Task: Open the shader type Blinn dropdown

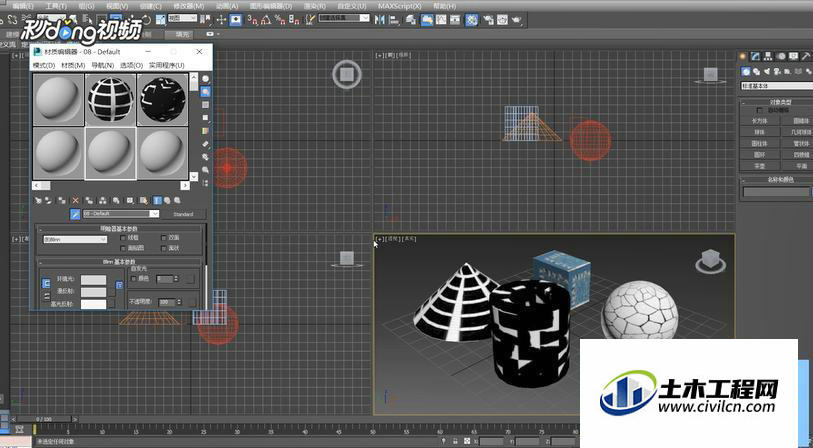Action: (x=75, y=240)
